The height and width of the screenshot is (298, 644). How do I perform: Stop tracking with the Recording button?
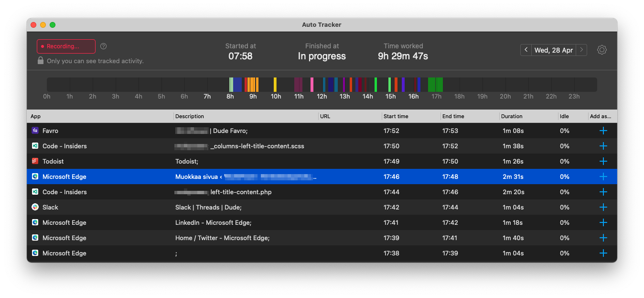coord(66,46)
